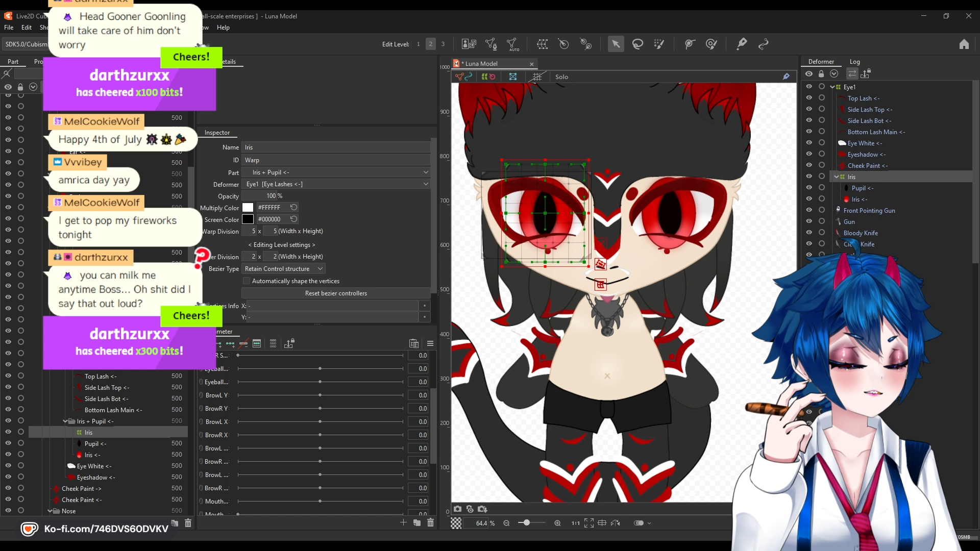The image size is (980, 551).
Task: Select the Glue brush tool
Action: 712,44
